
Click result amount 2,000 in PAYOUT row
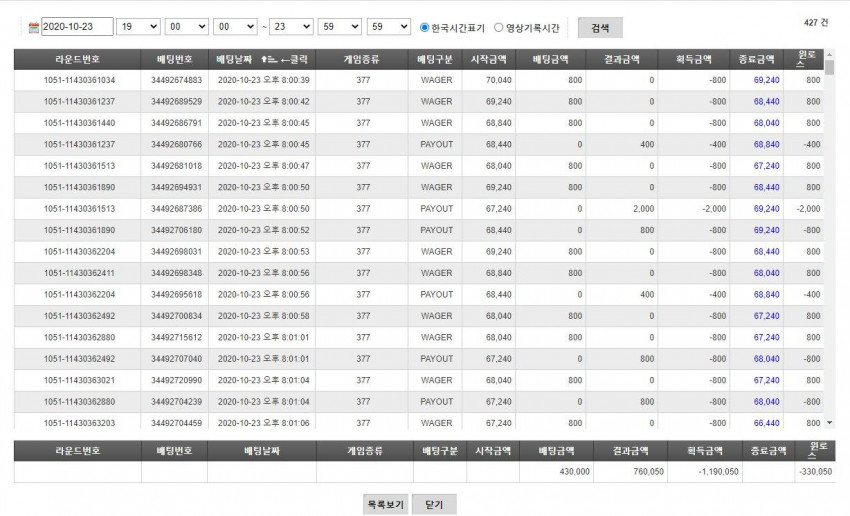coord(643,209)
